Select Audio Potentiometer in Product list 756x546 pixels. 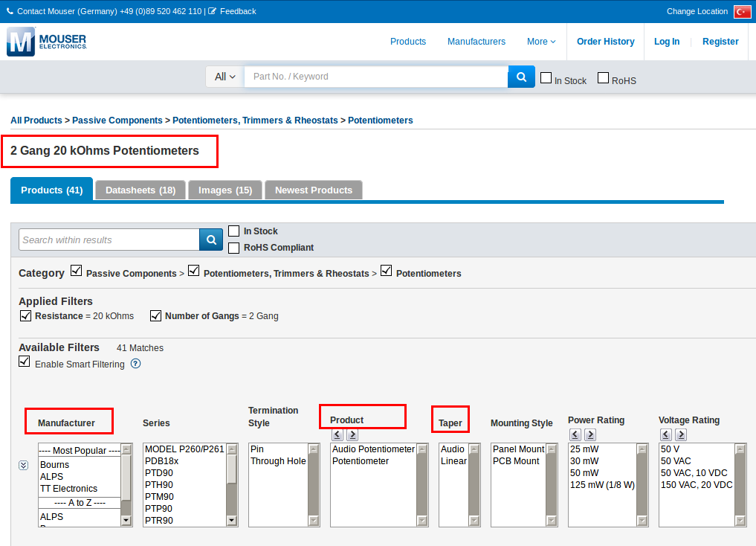[x=373, y=449]
